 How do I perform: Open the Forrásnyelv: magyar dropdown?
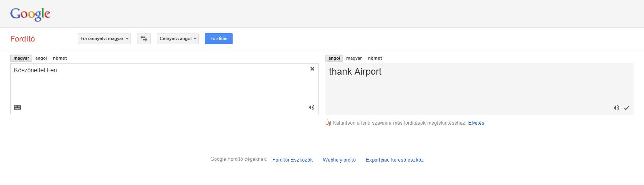(104, 38)
